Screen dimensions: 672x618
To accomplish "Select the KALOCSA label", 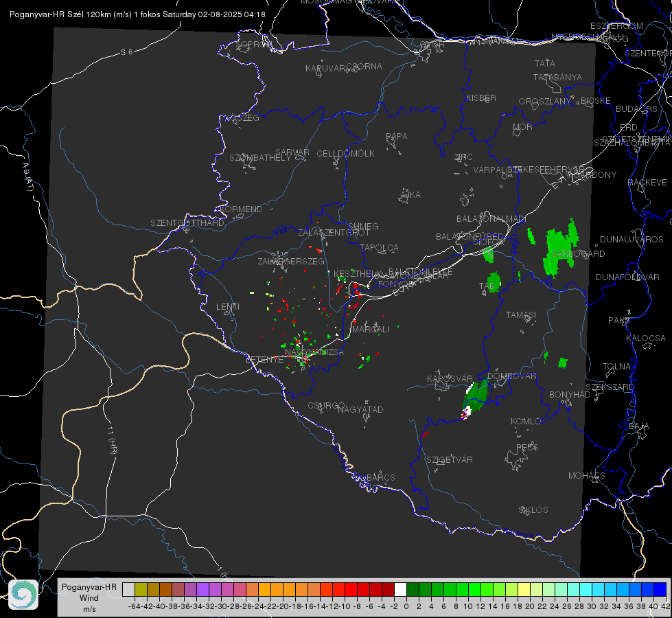I will tap(646, 339).
